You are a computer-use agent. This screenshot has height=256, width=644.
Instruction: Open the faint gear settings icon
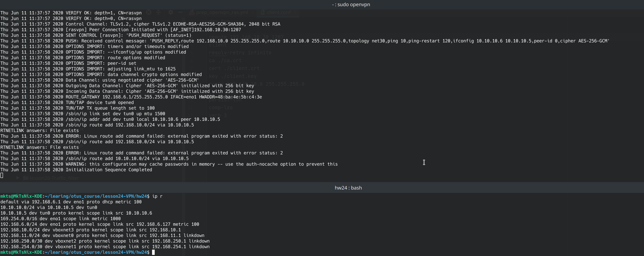coord(171,12)
